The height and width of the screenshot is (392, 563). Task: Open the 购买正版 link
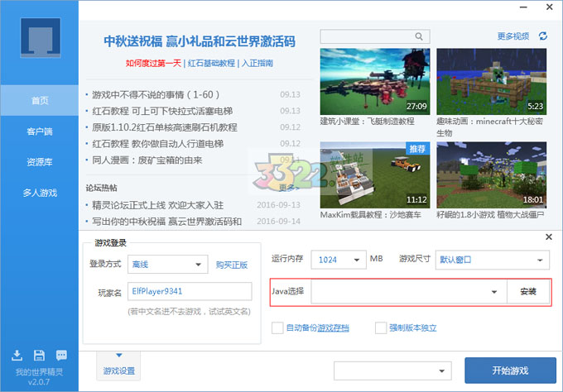(232, 265)
